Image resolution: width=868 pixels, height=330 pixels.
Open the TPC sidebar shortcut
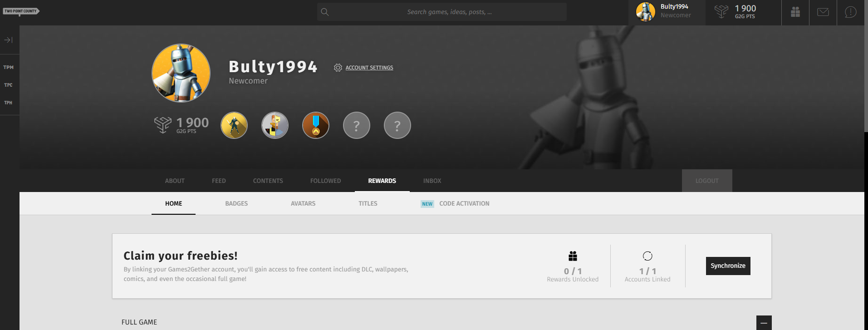click(9, 85)
